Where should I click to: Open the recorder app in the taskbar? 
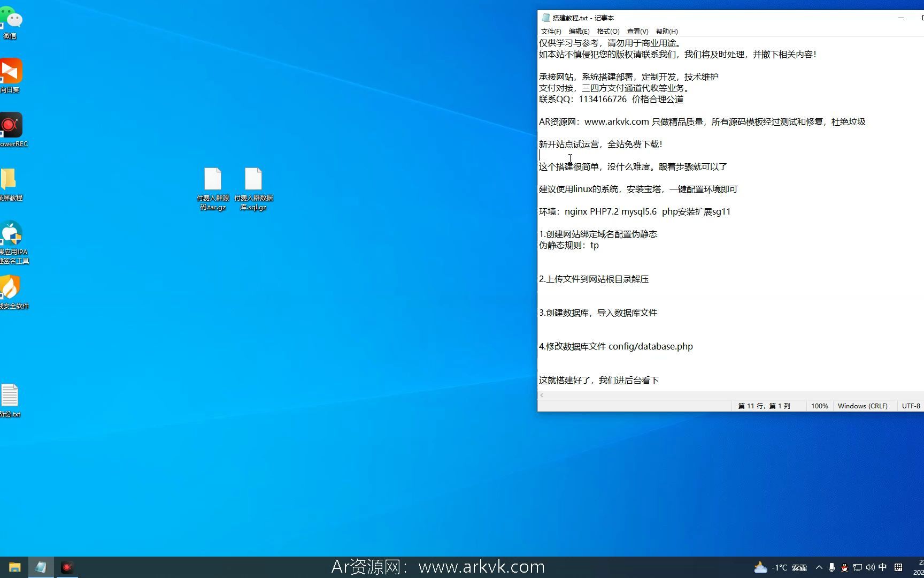pyautogui.click(x=67, y=567)
